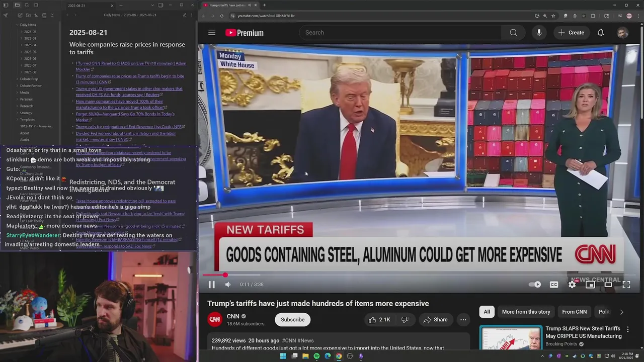Reload the YouTube browser page
Viewport: 644px width, 362px height.
click(221, 16)
